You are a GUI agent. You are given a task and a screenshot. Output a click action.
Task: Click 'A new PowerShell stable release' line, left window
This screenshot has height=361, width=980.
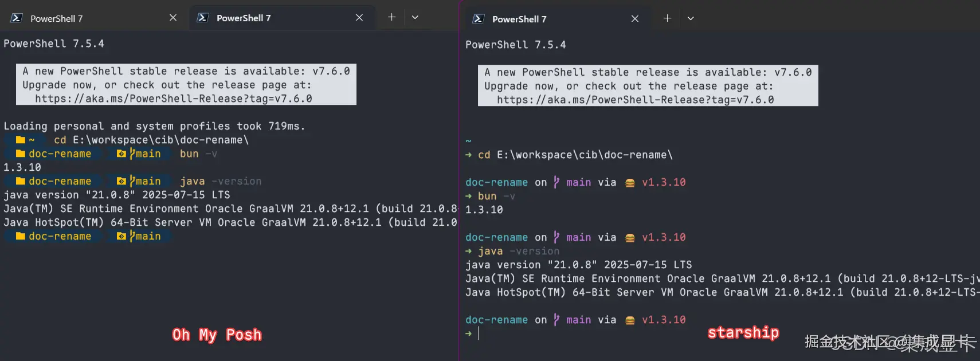186,71
